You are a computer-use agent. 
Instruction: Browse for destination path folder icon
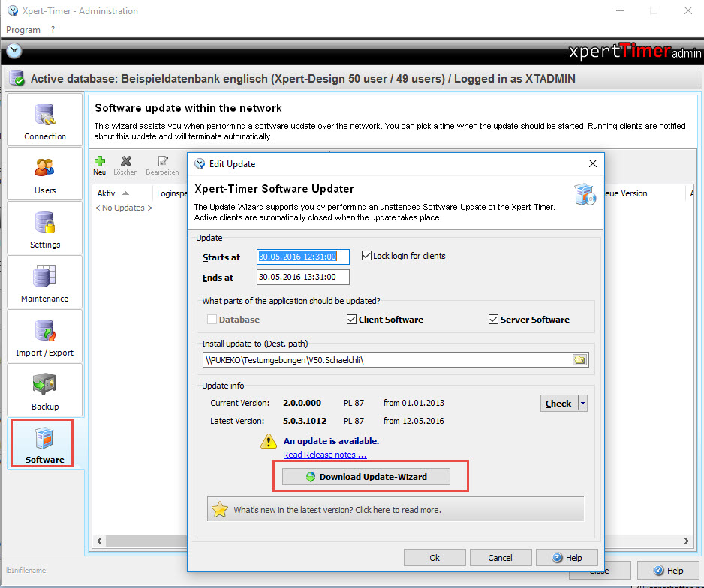coord(579,360)
